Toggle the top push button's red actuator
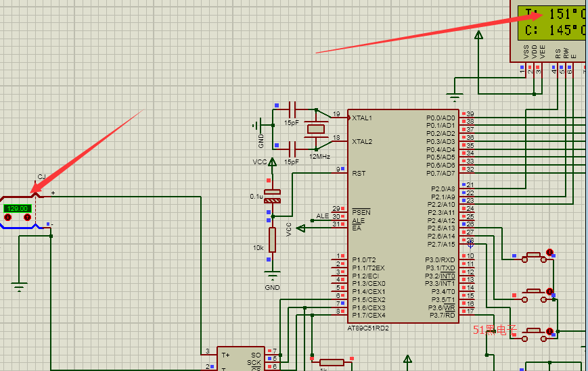Screen dimensions: 588x371 (549, 253)
